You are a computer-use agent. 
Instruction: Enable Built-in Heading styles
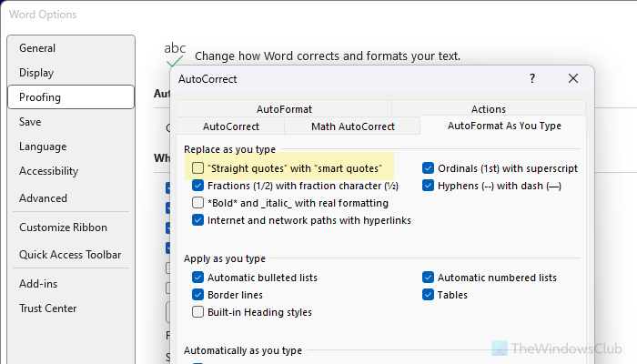point(198,312)
